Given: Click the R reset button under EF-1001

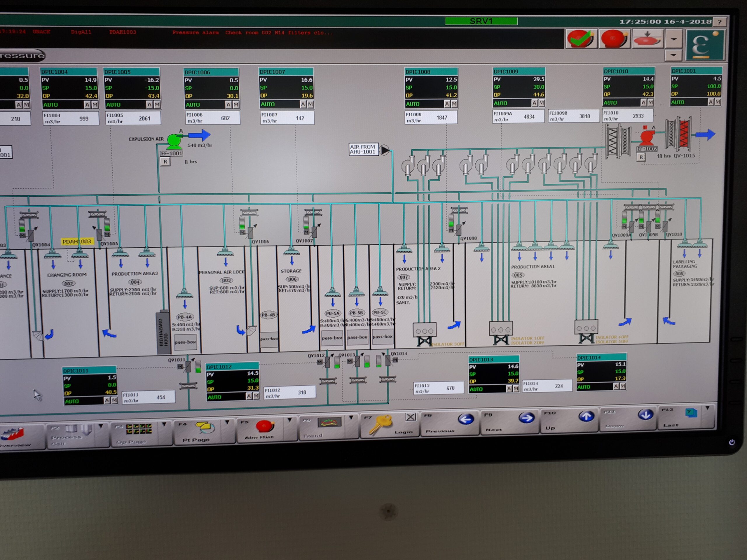Looking at the screenshot, I should (x=165, y=162).
